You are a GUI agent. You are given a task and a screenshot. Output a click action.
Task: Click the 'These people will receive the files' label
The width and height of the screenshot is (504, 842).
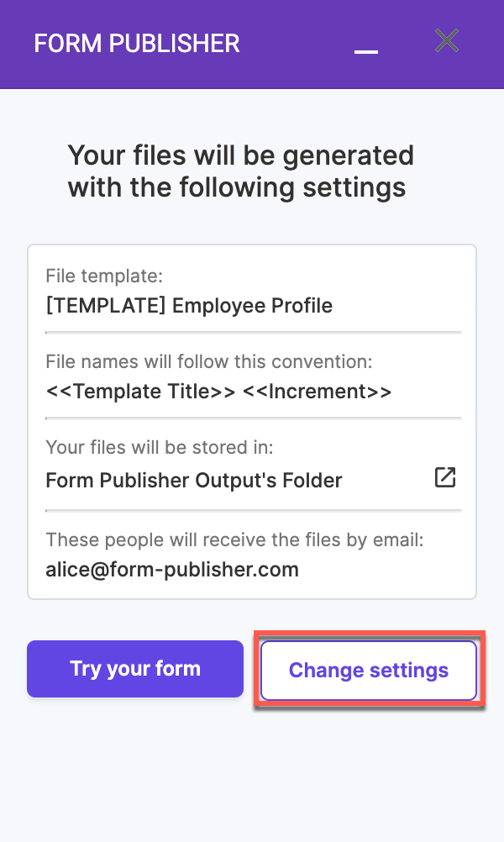pyautogui.click(x=234, y=539)
